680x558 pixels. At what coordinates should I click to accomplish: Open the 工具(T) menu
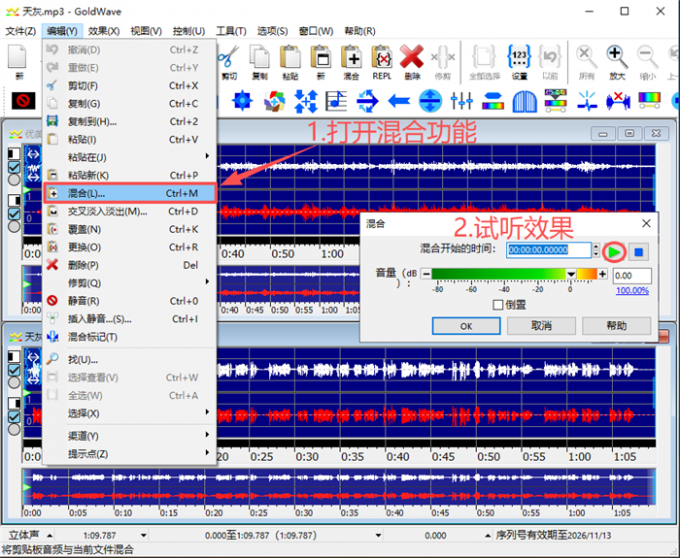point(231,31)
